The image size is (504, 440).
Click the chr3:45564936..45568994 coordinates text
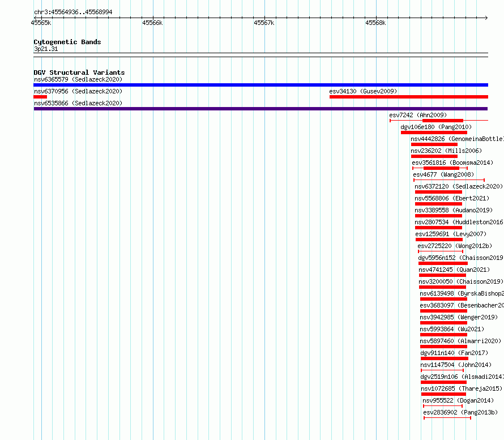(x=73, y=12)
